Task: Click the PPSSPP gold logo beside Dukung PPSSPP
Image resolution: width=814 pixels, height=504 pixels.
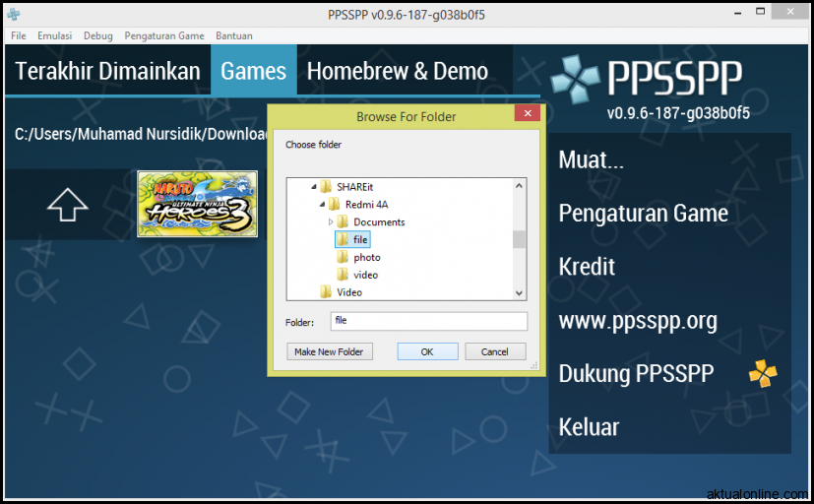Action: (x=763, y=373)
